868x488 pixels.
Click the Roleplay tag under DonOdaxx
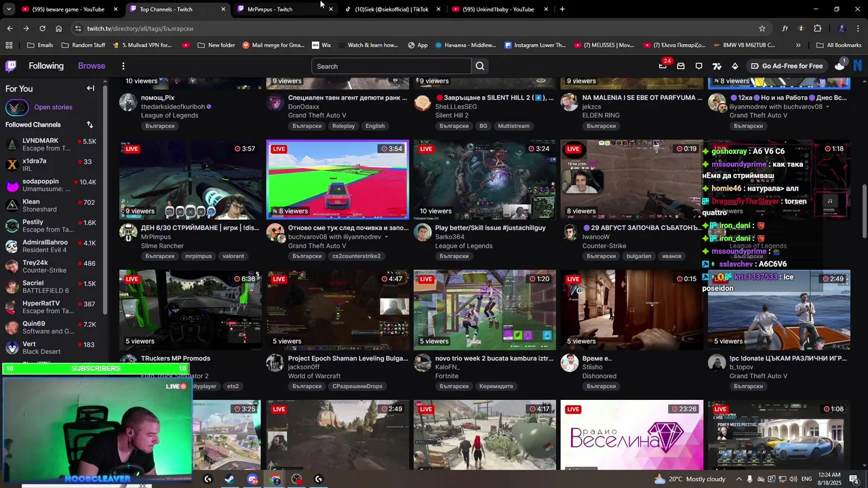click(344, 126)
